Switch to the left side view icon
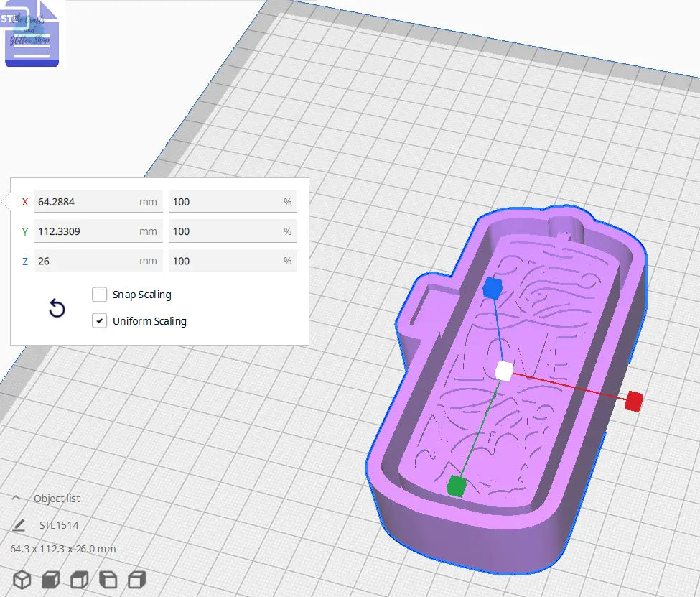 point(108,578)
